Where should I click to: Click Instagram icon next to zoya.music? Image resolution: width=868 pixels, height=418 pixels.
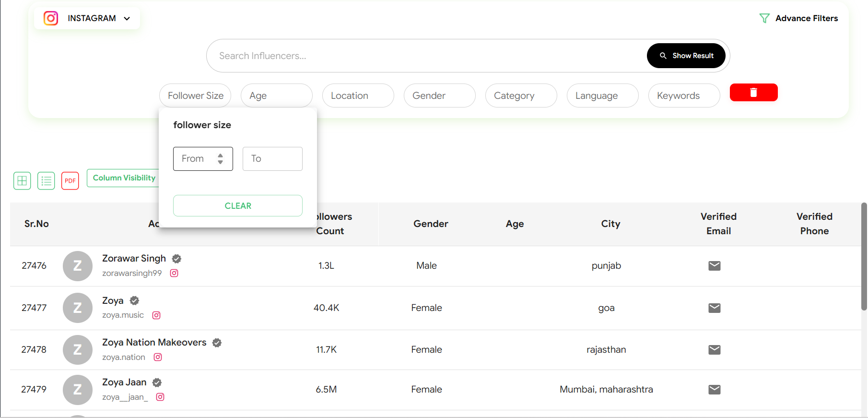coord(156,315)
